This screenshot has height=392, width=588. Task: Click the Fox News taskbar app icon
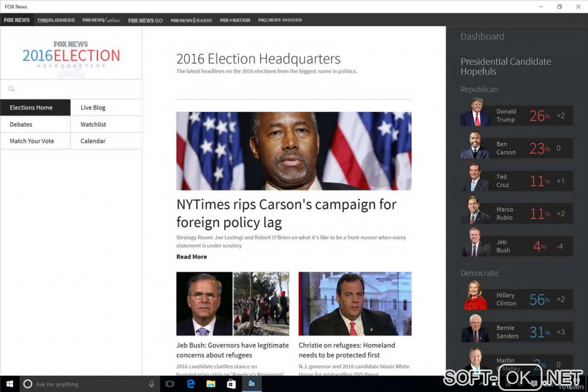[251, 384]
